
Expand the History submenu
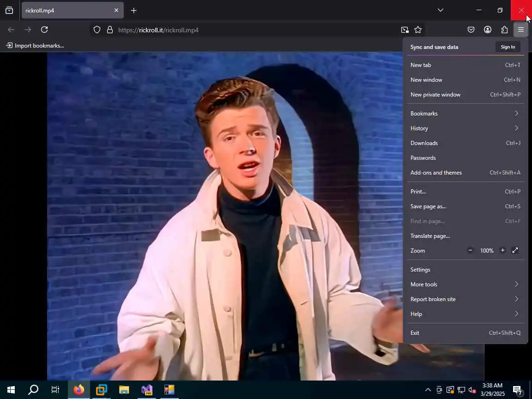[x=465, y=128]
